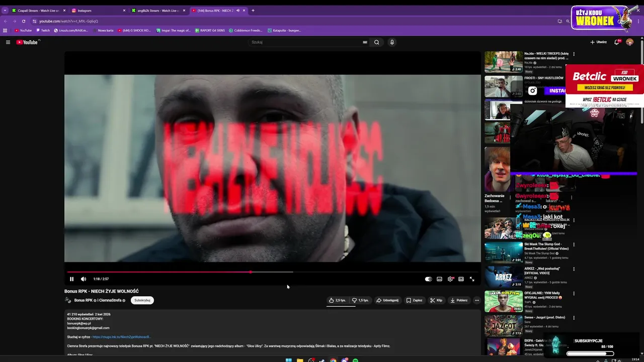This screenshot has height=362, width=644.
Task: Open YouTube hamburger guide menu
Action: click(x=8, y=42)
